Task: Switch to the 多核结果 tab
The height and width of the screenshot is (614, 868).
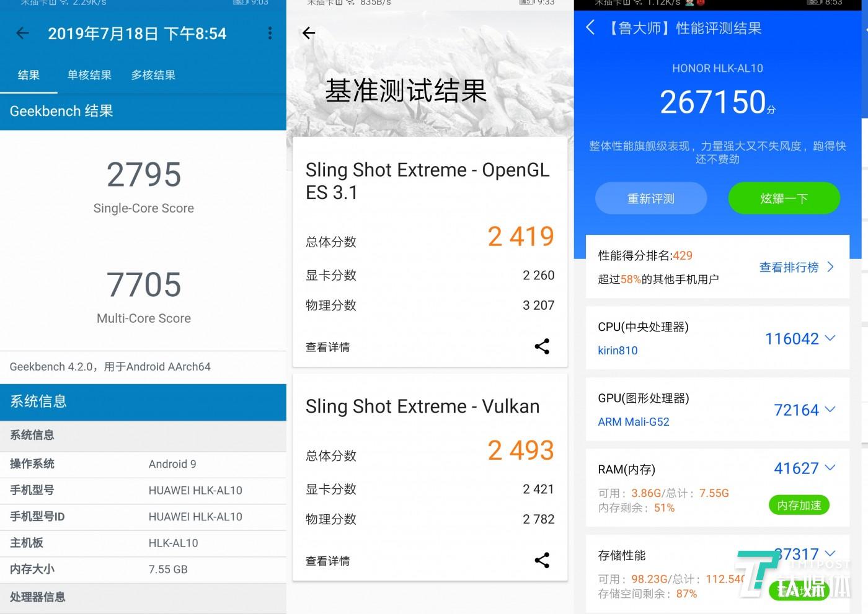Action: 153,75
